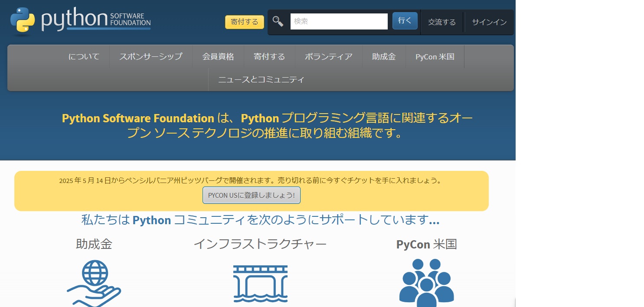
Task: Click the bridge infrastructure icon
Action: click(x=260, y=284)
